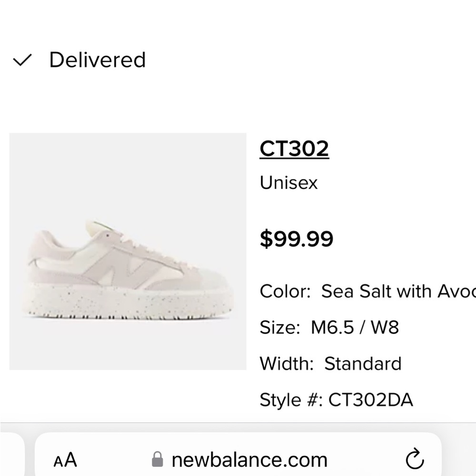476x476 pixels.
Task: Expand the Delivered order section
Action: [x=98, y=59]
